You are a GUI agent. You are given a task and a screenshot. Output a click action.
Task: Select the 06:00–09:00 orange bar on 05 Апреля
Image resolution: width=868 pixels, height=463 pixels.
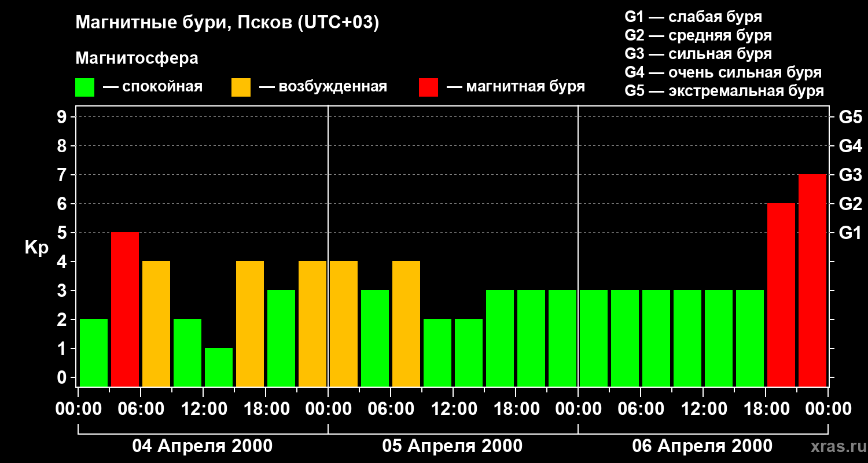click(406, 324)
